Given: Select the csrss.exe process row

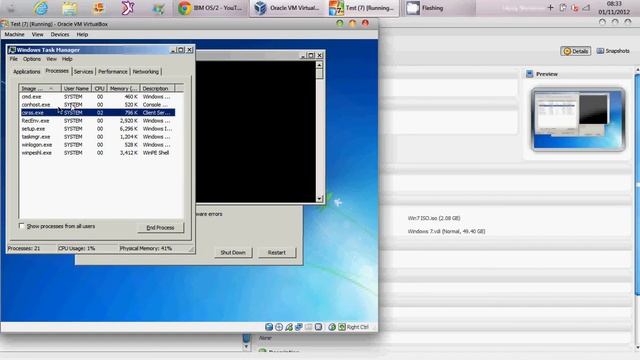Looking at the screenshot, I should tap(98, 113).
